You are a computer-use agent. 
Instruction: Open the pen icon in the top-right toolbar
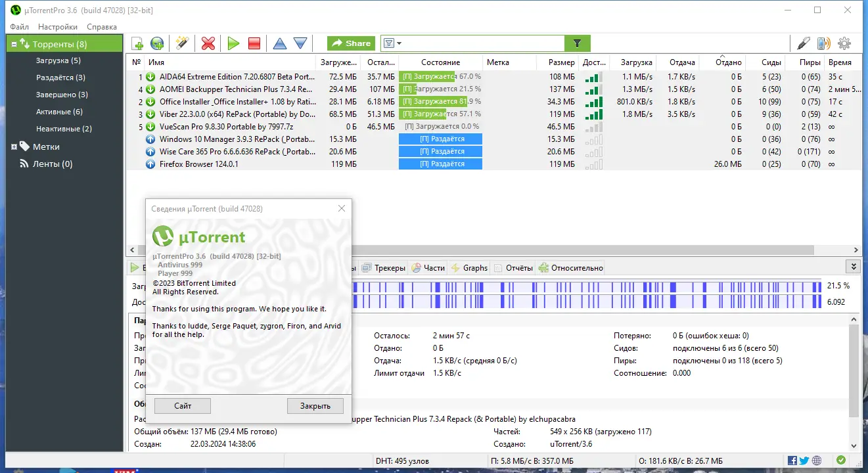coord(804,43)
